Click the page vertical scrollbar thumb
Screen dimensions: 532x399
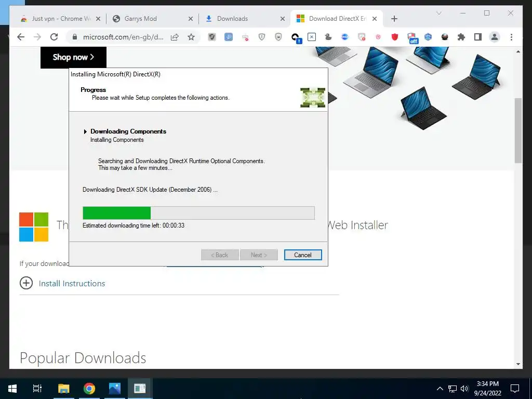tap(518, 130)
